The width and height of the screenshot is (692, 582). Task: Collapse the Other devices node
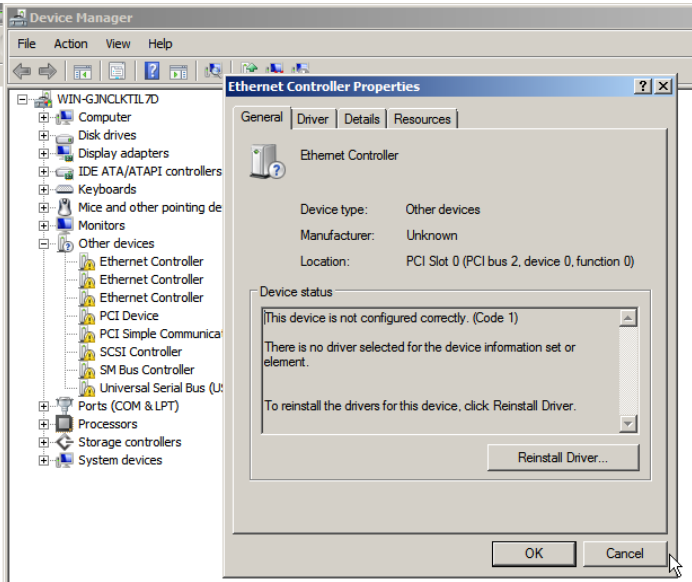click(x=43, y=244)
